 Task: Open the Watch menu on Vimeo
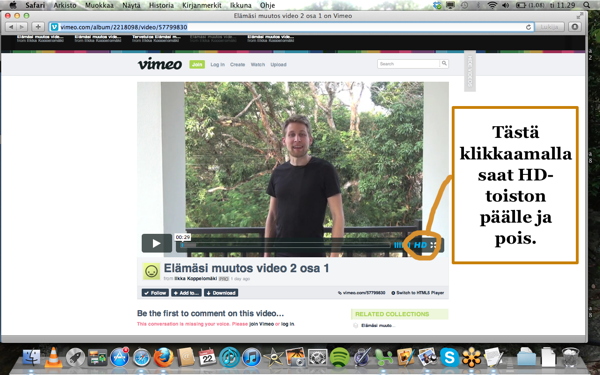258,65
